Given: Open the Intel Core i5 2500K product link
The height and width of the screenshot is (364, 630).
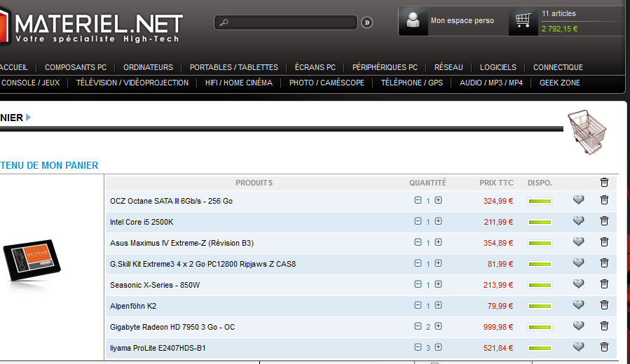Looking at the screenshot, I should 142,222.
